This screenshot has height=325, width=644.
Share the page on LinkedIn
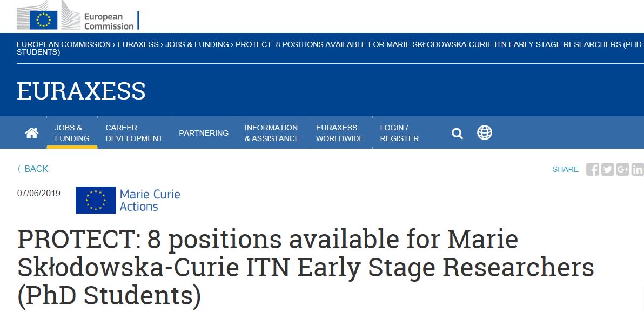coord(638,169)
